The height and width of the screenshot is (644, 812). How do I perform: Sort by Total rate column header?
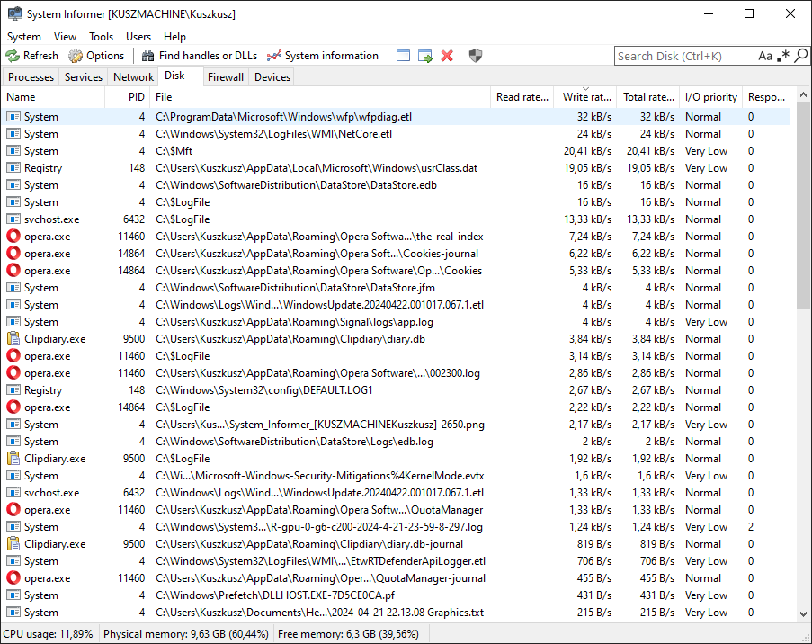point(647,97)
